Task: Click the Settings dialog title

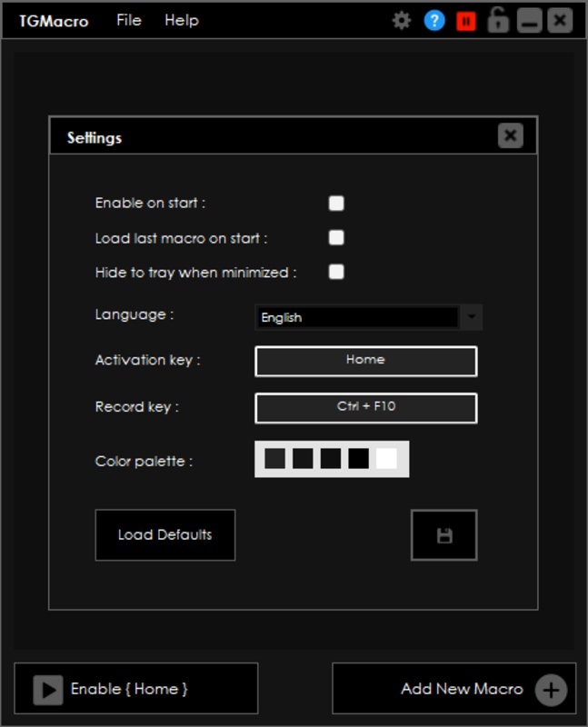Action: (95, 138)
